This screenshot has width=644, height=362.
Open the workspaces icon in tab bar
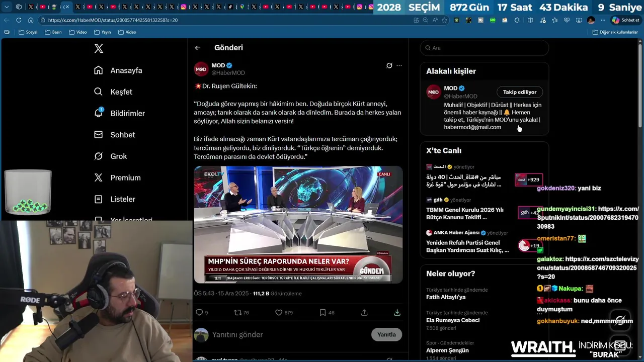pos(19,7)
